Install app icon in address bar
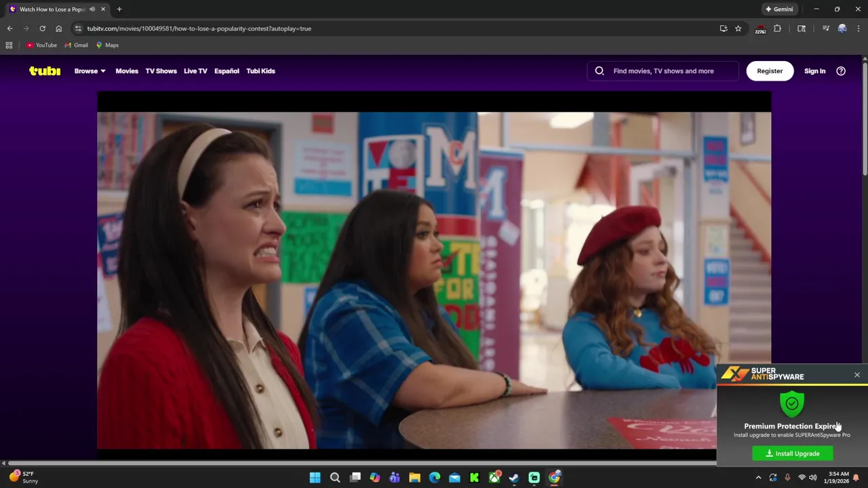Screen dimensions: 868x488 [724, 28]
